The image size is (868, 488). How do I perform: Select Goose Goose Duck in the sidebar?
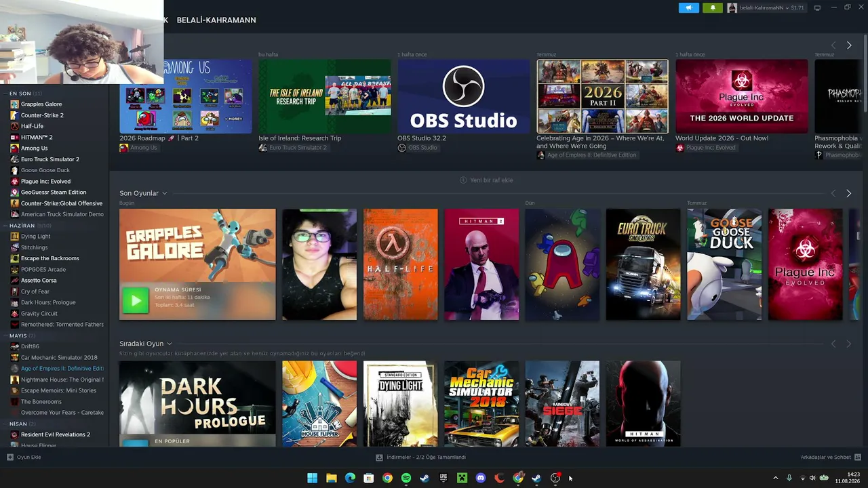click(45, 170)
